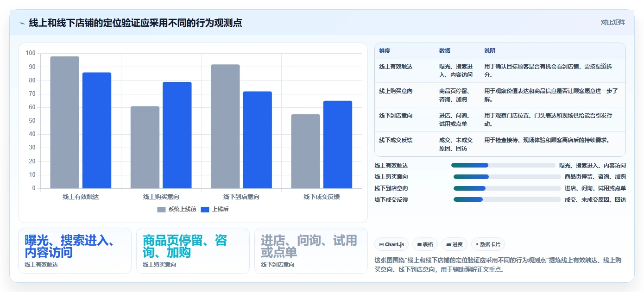Viewport: 644px width, 292px height.
Task: Click the 曝光、搜索进入、内容访问 table data cell
Action: pyautogui.click(x=456, y=70)
